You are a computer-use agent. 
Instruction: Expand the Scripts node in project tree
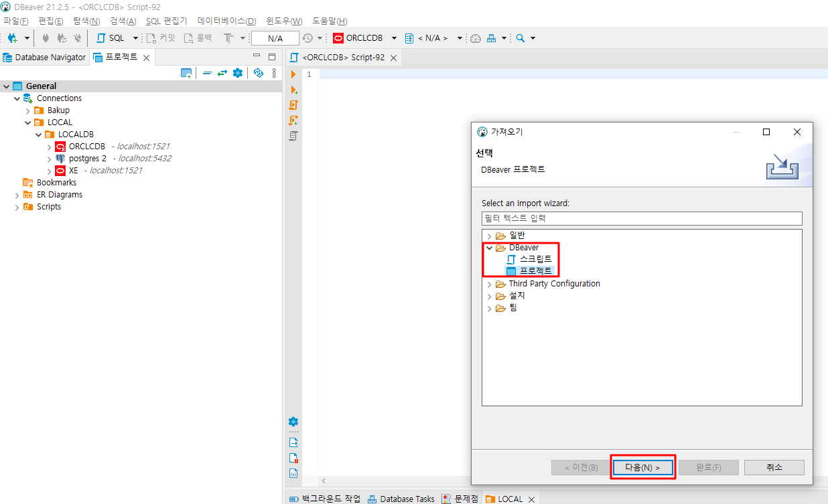tap(17, 207)
